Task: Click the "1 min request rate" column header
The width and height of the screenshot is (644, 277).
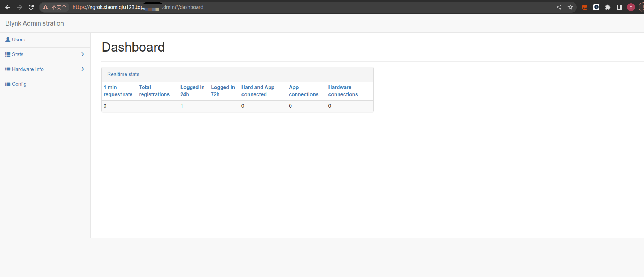Action: click(118, 91)
